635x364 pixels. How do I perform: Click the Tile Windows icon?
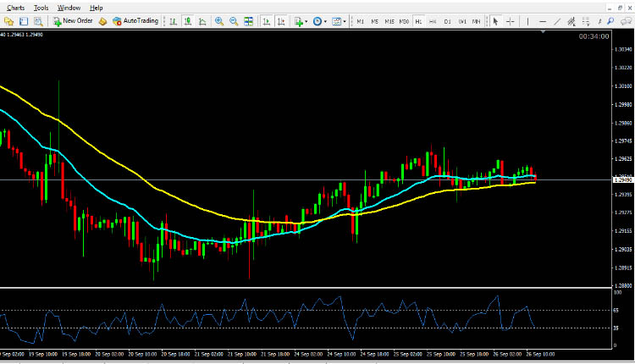coord(249,21)
